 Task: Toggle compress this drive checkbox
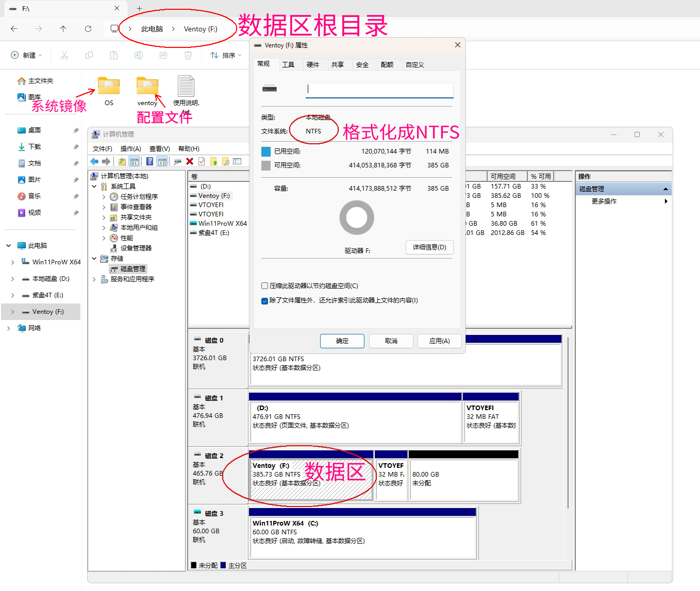click(265, 286)
